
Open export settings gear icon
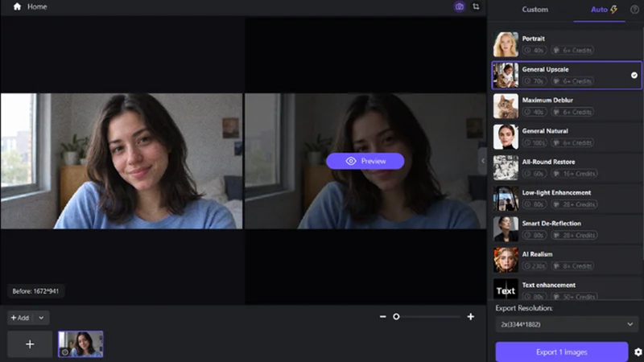click(638, 352)
